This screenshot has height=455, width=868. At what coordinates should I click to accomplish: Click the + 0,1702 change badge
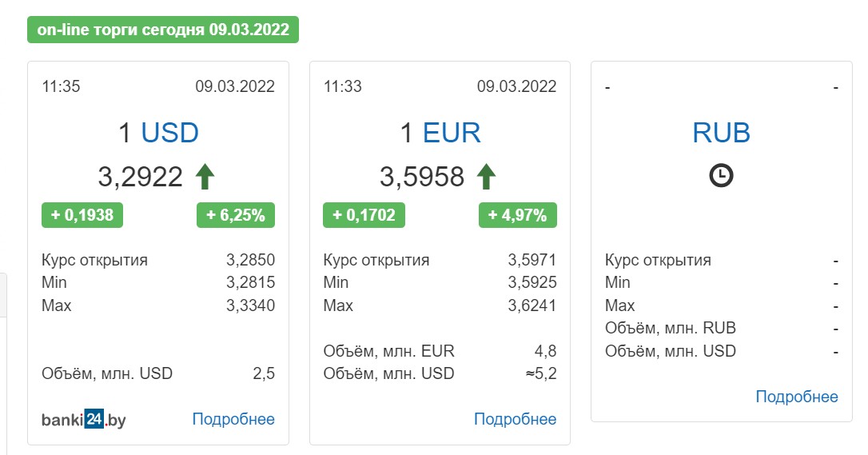click(x=364, y=215)
